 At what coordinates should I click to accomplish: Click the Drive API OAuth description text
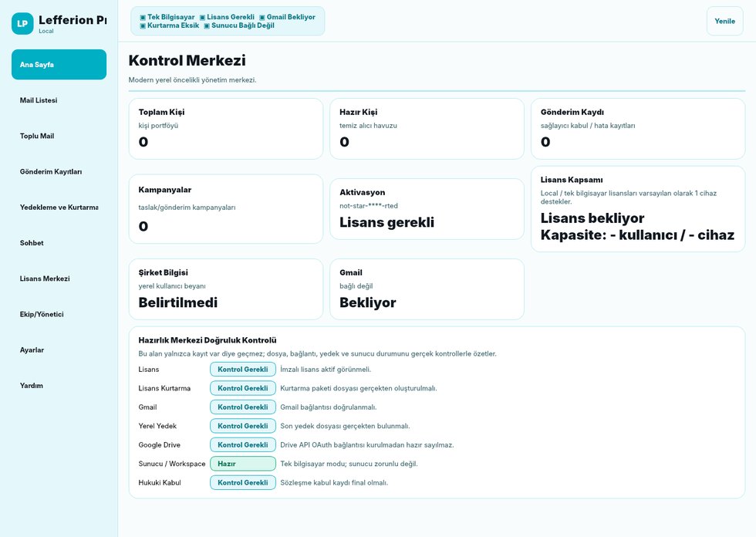(x=367, y=445)
